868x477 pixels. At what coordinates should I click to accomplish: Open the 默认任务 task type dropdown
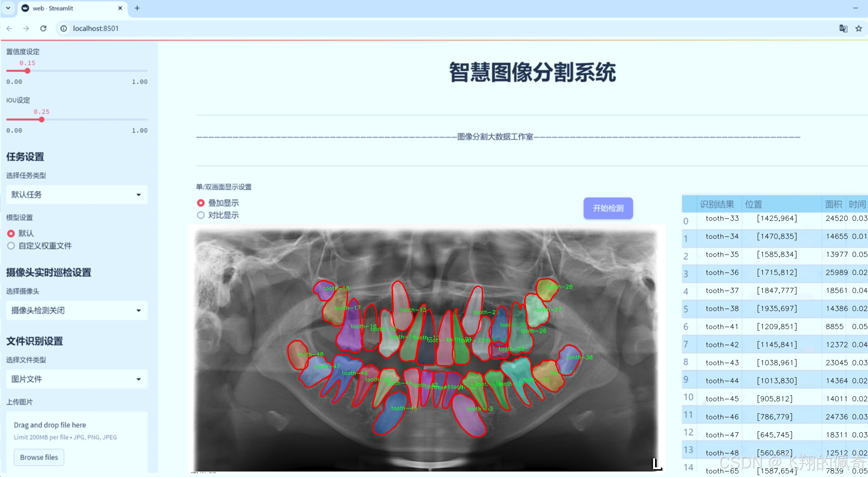pyautogui.click(x=77, y=195)
